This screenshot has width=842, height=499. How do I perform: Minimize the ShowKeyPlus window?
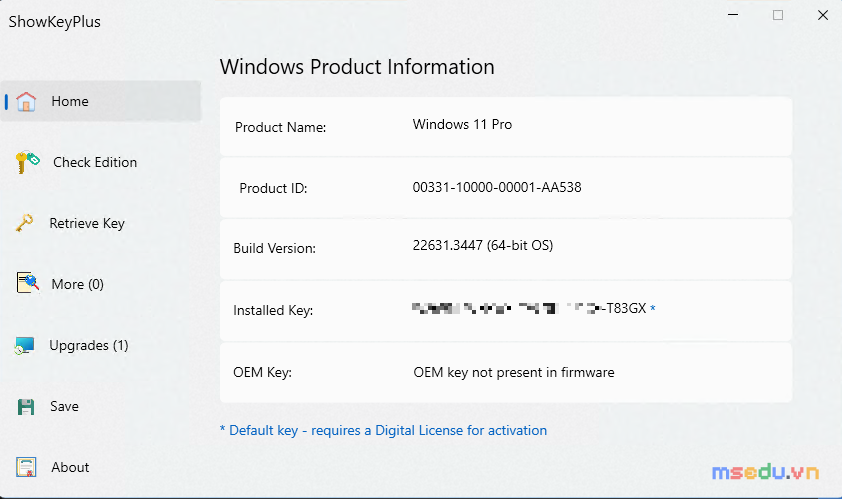[733, 15]
